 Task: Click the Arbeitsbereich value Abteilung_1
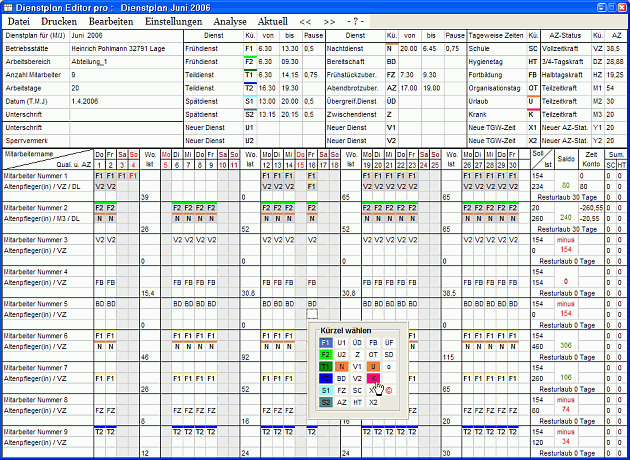click(x=126, y=62)
